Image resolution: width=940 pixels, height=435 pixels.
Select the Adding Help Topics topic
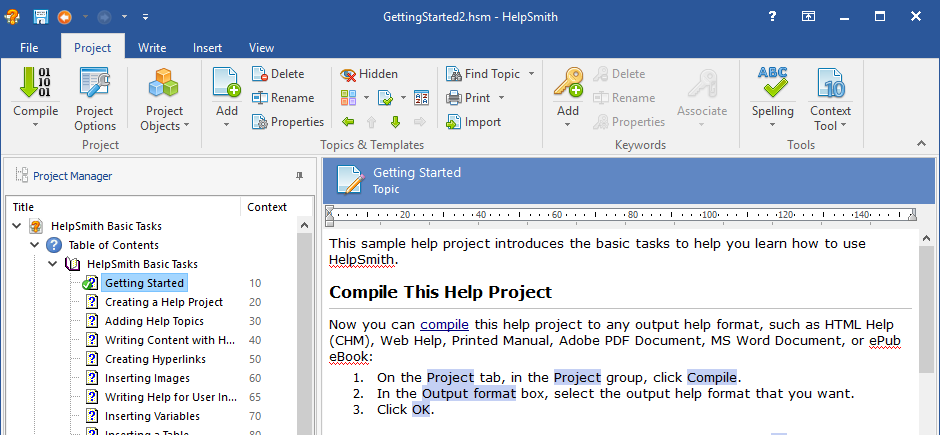[154, 321]
